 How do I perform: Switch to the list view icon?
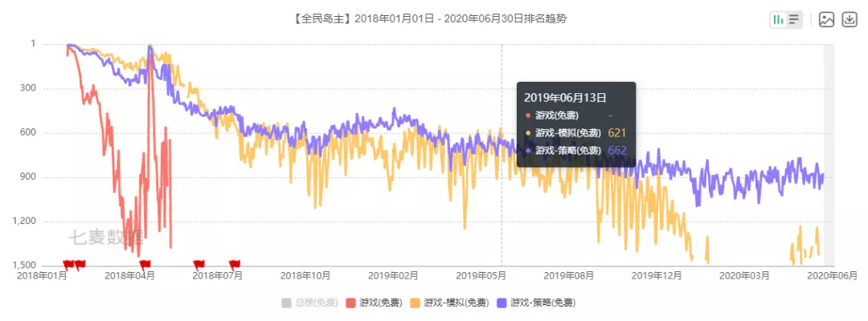coord(794,20)
